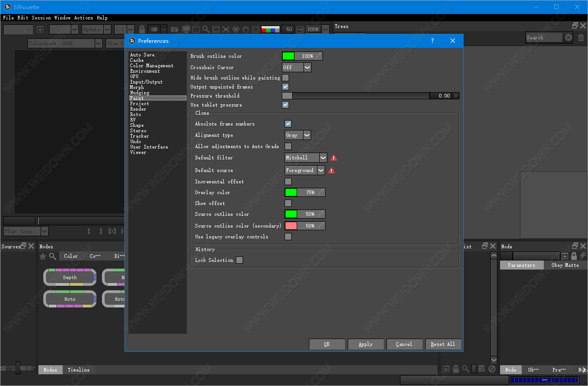Image resolution: width=588 pixels, height=386 pixels.
Task: Open the Default source Foreground dropdown
Action: pyautogui.click(x=305, y=170)
